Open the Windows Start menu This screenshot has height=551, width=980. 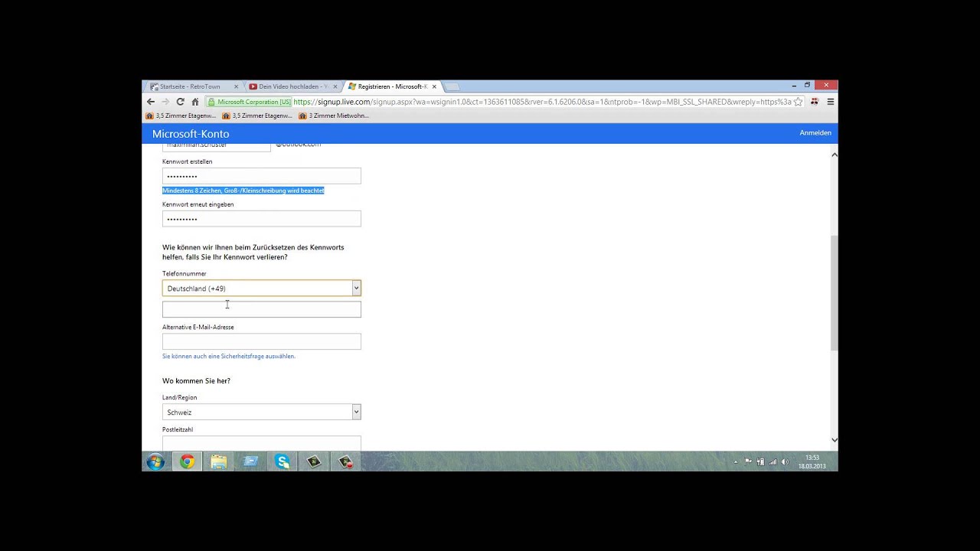coord(155,461)
